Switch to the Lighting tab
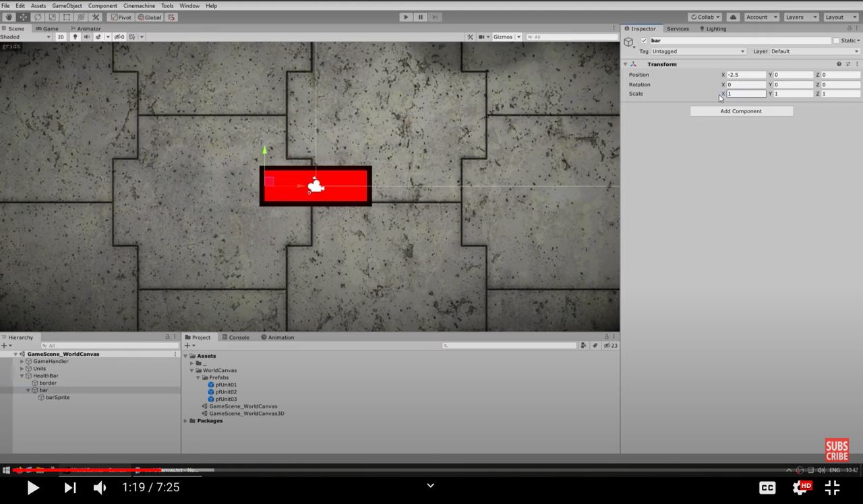 pyautogui.click(x=713, y=28)
